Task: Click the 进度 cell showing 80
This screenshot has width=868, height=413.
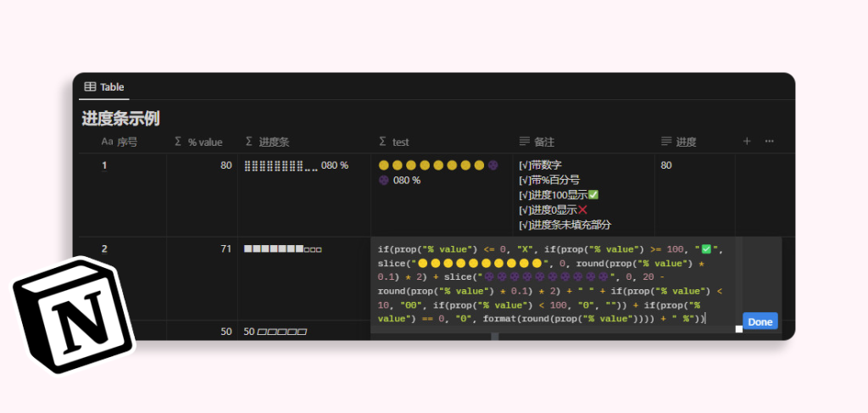Action: tap(695, 195)
